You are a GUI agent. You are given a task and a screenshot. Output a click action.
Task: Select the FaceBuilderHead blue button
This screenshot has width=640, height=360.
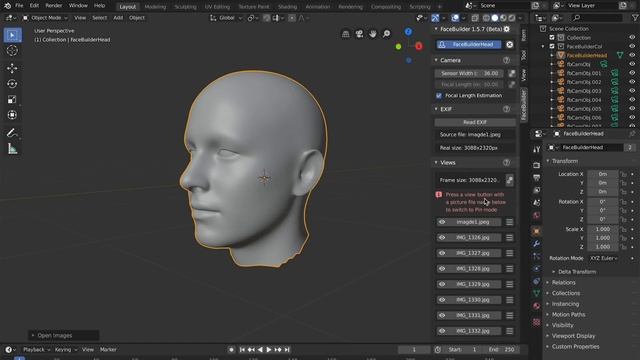(x=469, y=44)
